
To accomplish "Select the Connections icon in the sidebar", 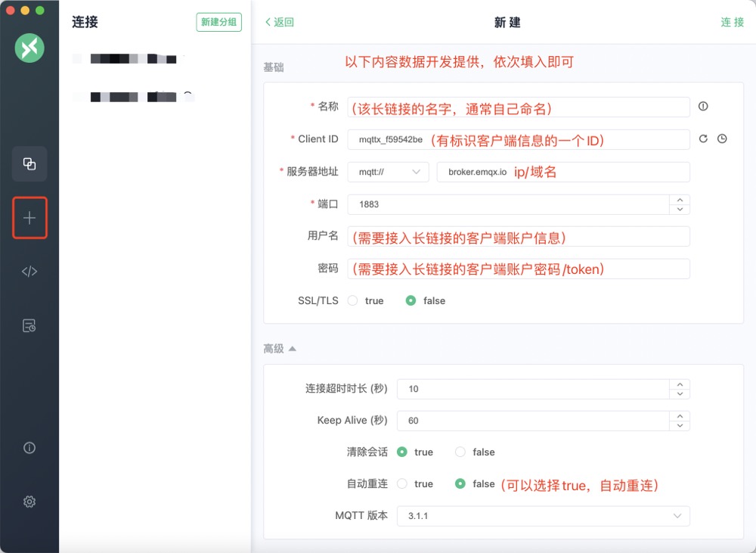I will click(x=29, y=163).
